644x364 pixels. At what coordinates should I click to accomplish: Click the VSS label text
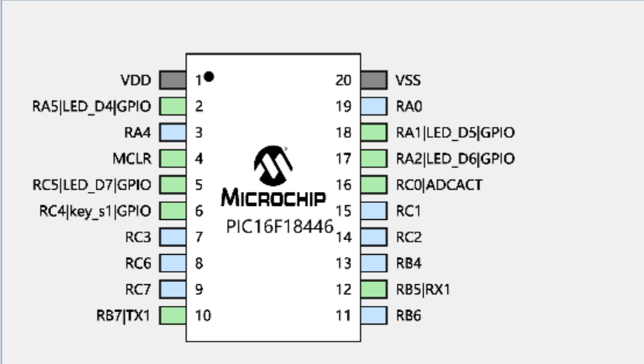click(x=408, y=81)
